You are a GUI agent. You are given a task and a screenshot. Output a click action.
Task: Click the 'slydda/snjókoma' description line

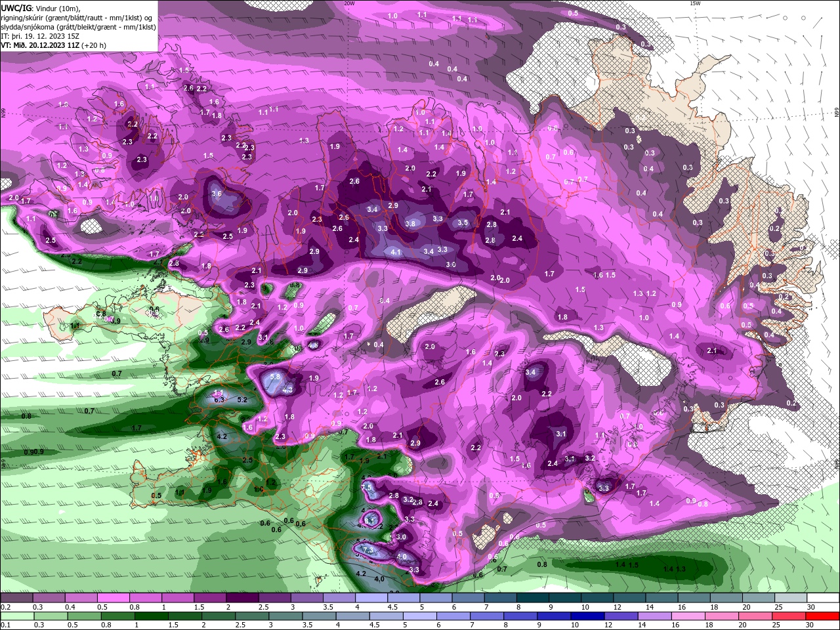(x=78, y=27)
